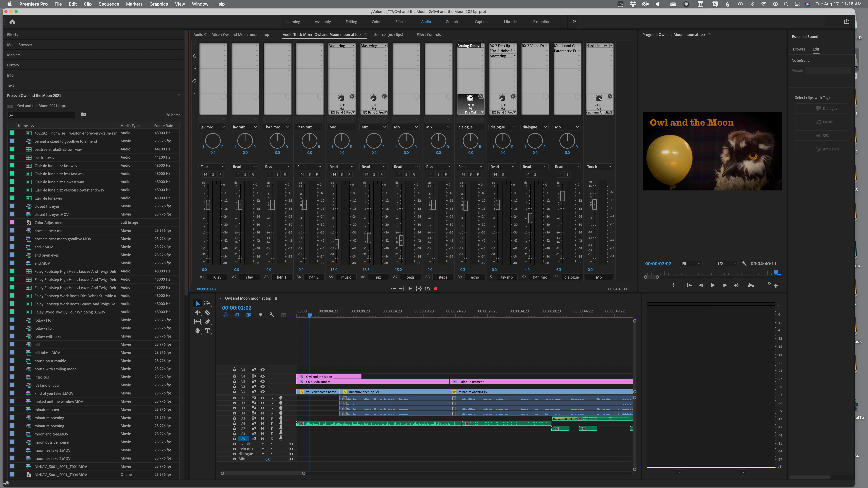Select the Pen tool in timeline
Screen dimensions: 868x488
208,322
